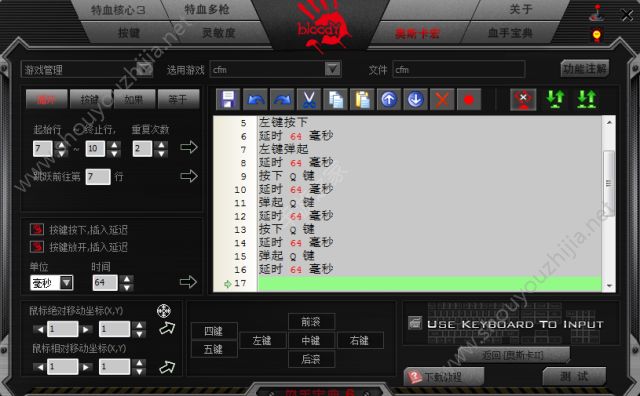Open the 血手宝典 tab
Image resolution: width=640 pixels, height=396 pixels.
[510, 33]
